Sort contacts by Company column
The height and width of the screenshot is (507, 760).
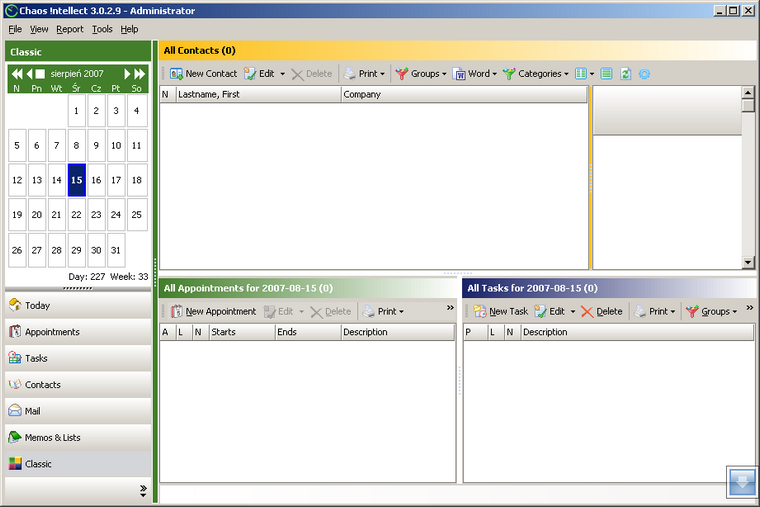coord(464,95)
